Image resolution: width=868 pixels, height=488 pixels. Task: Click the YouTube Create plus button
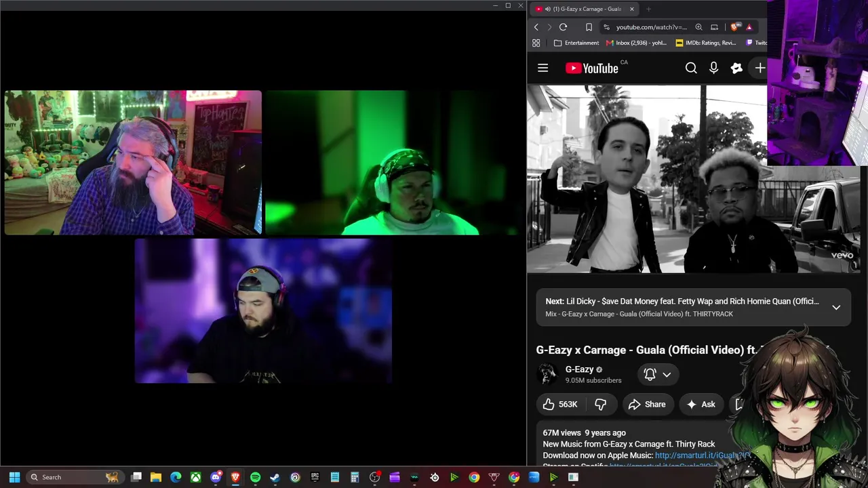[760, 68]
